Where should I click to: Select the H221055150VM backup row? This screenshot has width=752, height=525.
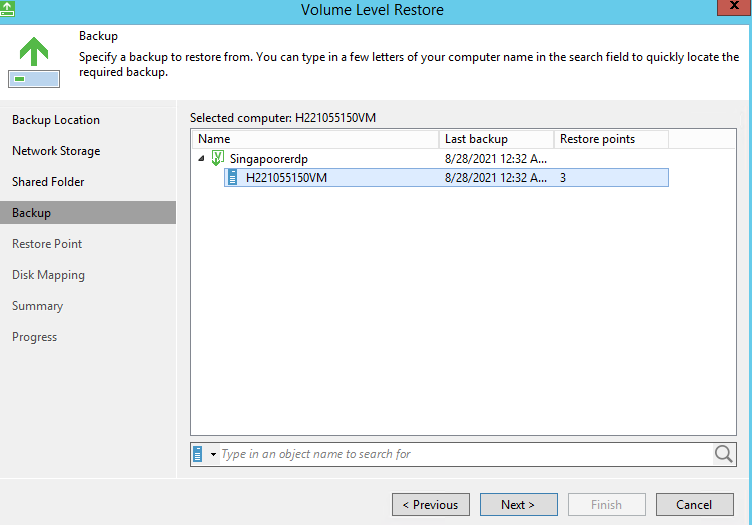pyautogui.click(x=286, y=178)
